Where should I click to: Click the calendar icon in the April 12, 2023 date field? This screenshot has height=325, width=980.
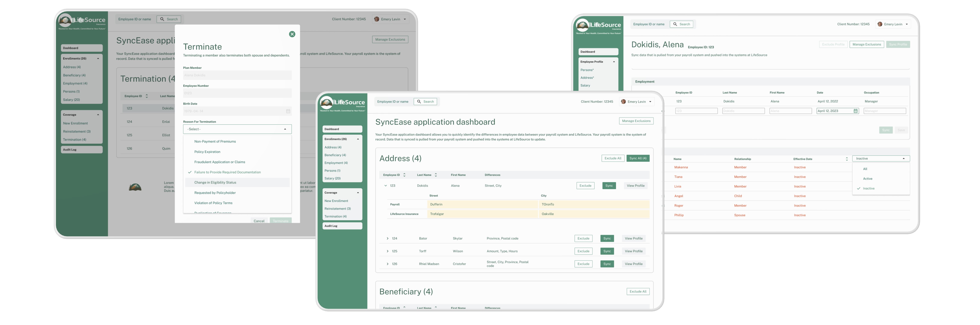[x=855, y=111]
